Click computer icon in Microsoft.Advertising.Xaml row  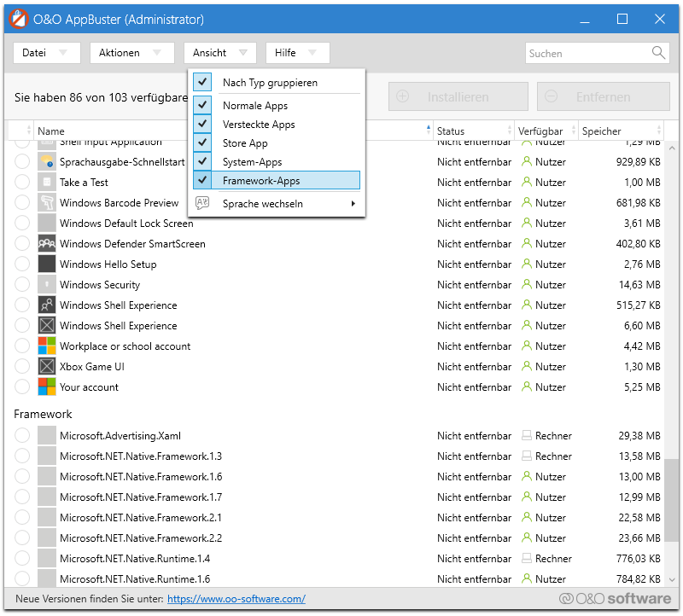pos(527,435)
